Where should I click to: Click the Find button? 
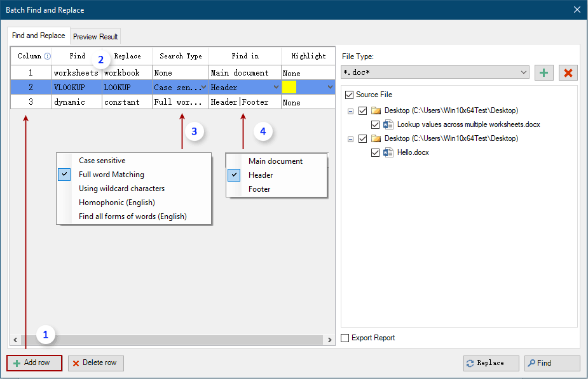point(550,362)
